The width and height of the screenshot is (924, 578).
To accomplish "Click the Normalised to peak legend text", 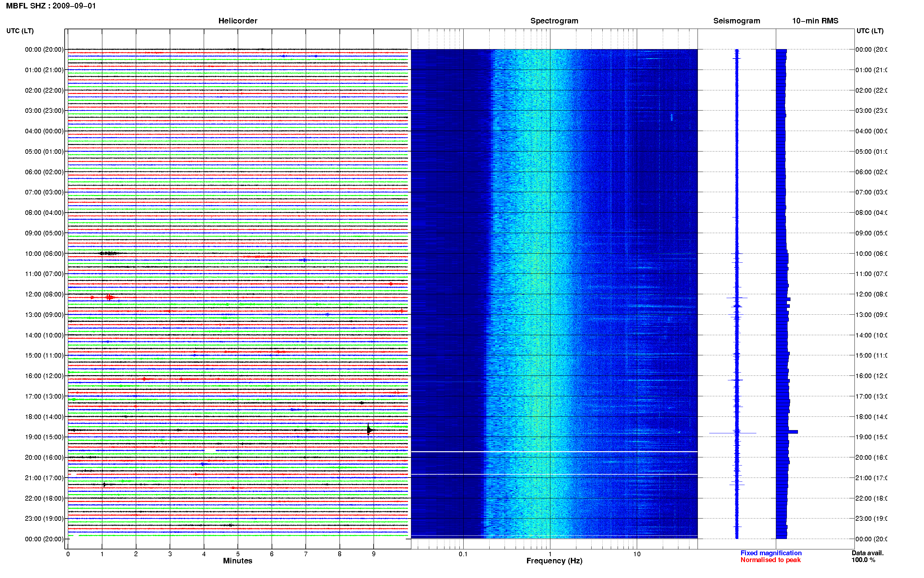I will 770,560.
